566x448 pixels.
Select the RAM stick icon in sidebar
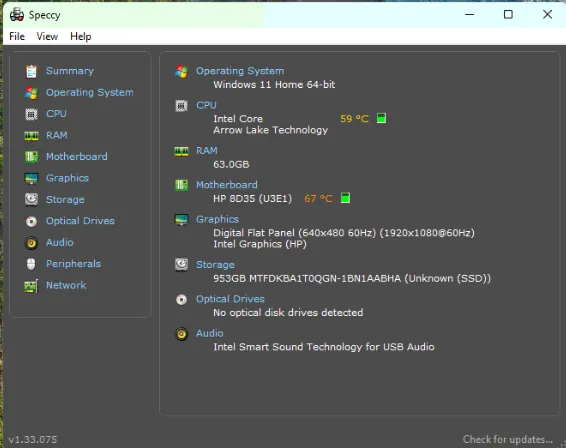pos(31,136)
